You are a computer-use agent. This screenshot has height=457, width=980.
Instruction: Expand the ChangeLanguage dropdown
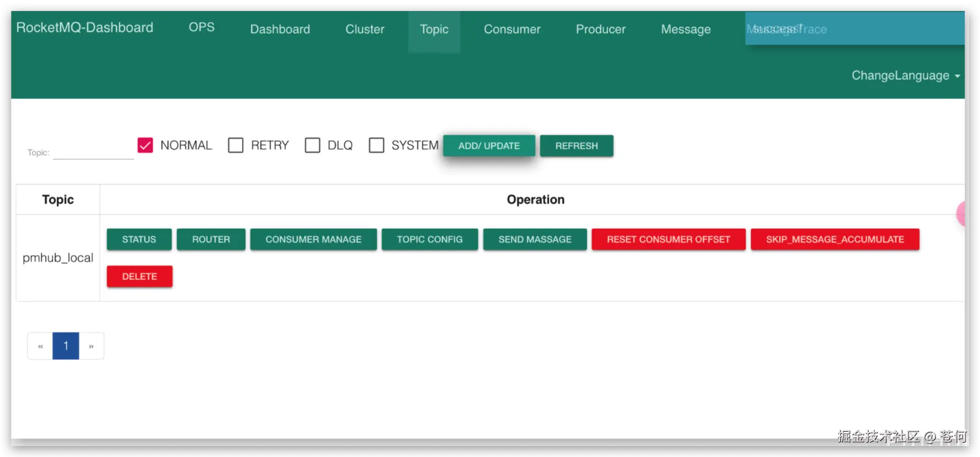pyautogui.click(x=906, y=75)
